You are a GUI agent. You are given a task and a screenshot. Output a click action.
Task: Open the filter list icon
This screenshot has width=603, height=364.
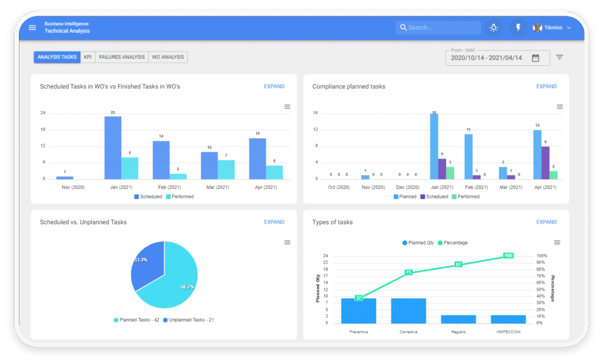click(560, 57)
